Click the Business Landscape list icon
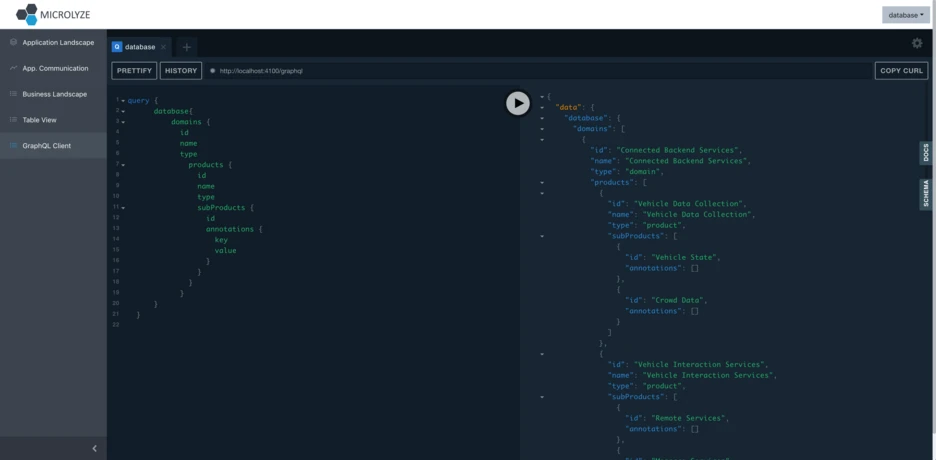 tap(13, 94)
